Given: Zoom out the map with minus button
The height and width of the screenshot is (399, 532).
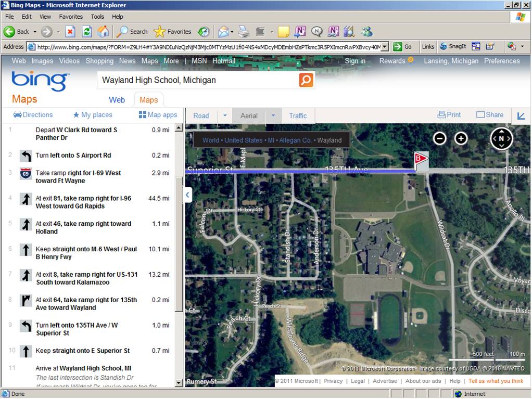Looking at the screenshot, I should 440,138.
